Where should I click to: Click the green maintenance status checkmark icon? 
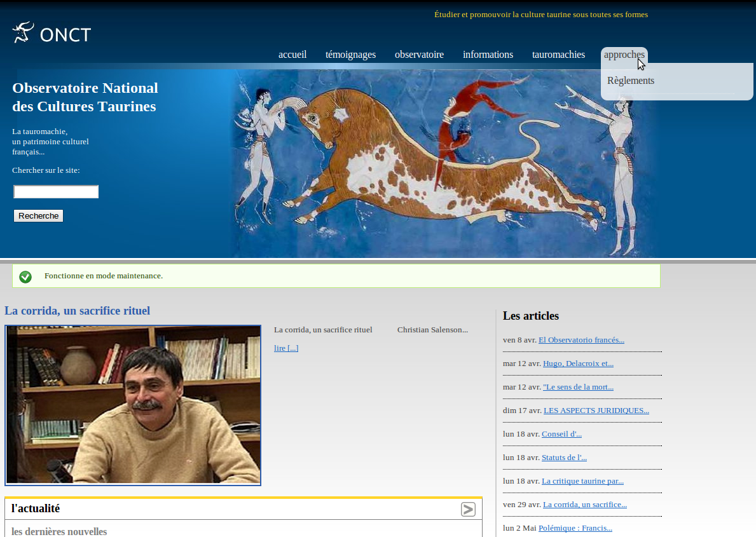pos(25,276)
